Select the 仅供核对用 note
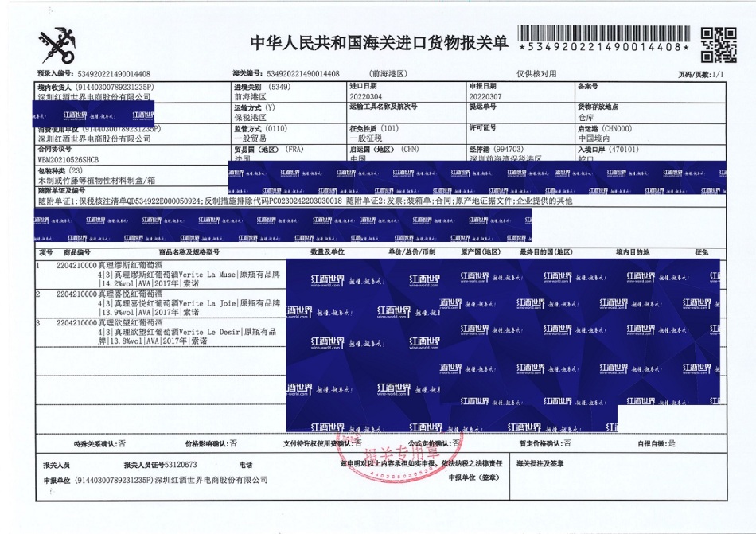Screen dimensions: 756x534 (x=536, y=73)
